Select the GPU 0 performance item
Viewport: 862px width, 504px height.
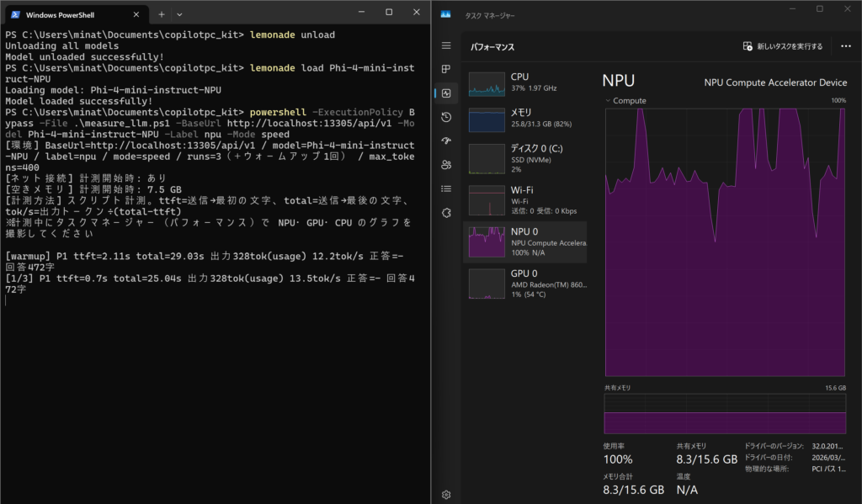525,283
